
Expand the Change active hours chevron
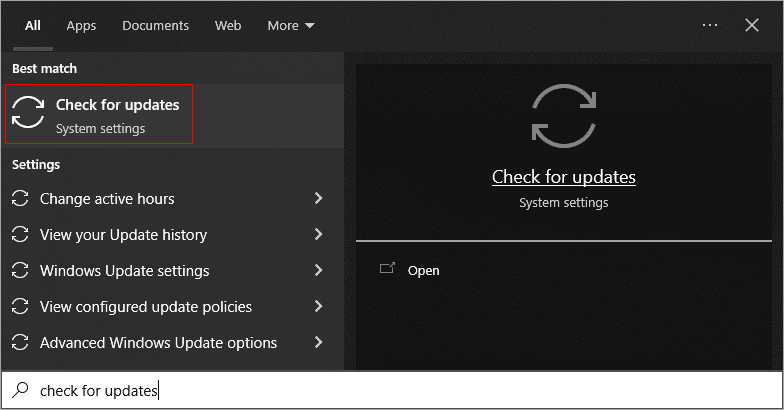[318, 198]
